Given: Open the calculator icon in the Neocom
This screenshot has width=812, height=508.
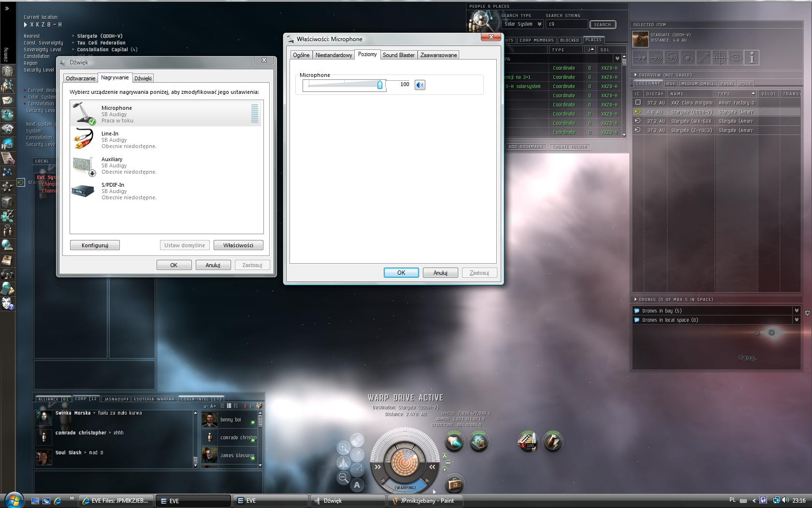Looking at the screenshot, I should [7, 289].
